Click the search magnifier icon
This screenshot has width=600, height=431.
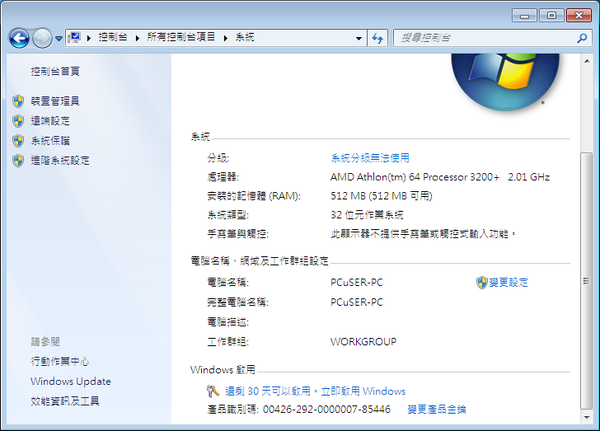tap(582, 38)
